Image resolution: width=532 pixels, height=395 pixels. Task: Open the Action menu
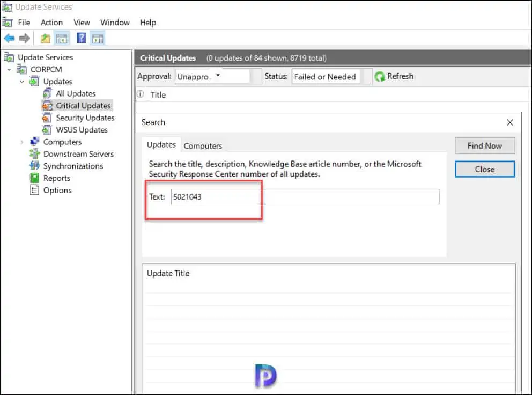[x=51, y=23]
